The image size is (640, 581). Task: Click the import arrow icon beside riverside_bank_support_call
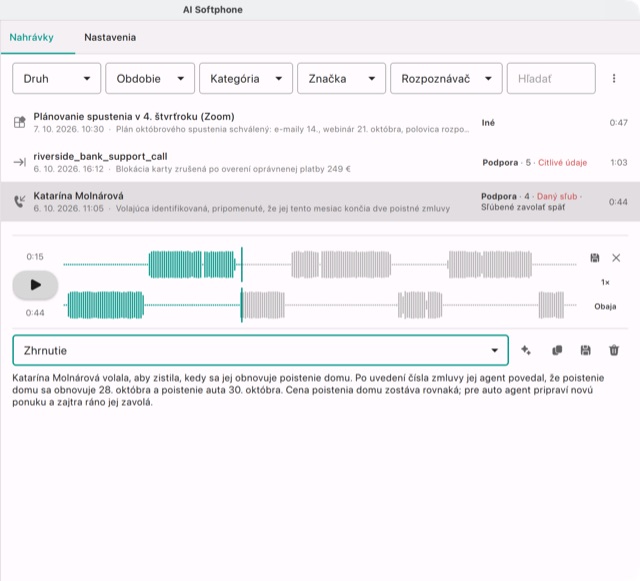pyautogui.click(x=19, y=163)
